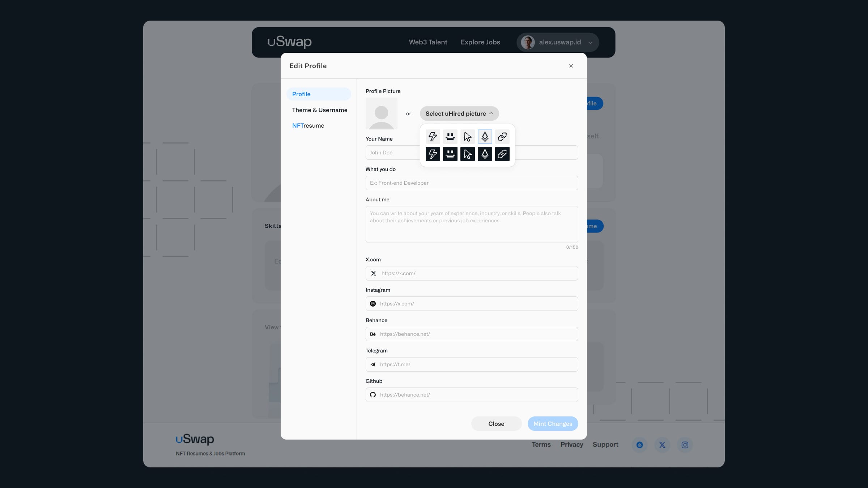This screenshot has height=488, width=868.
Task: Choose the dark chain link avatar
Action: click(502, 154)
